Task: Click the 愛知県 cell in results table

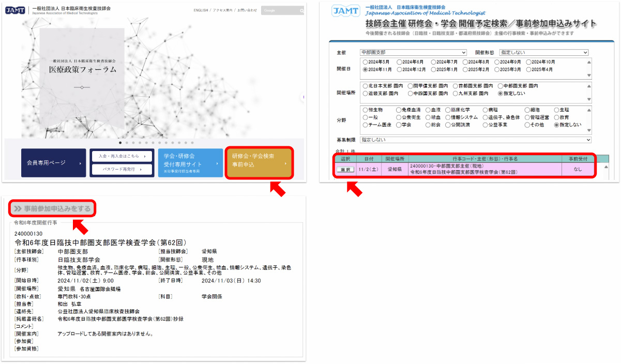Action: pyautogui.click(x=395, y=170)
